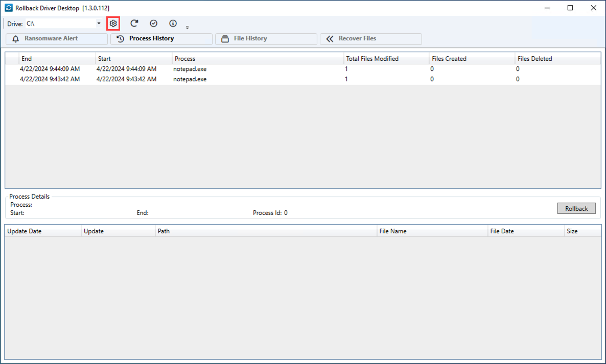The image size is (606, 364).
Task: Select the row ending 9:43:42 AM
Action: (302, 79)
